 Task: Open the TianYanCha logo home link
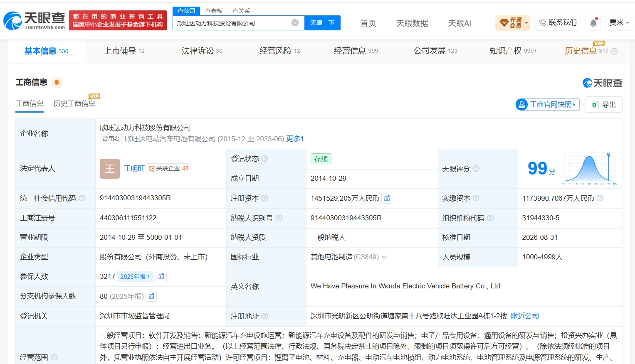(34, 20)
